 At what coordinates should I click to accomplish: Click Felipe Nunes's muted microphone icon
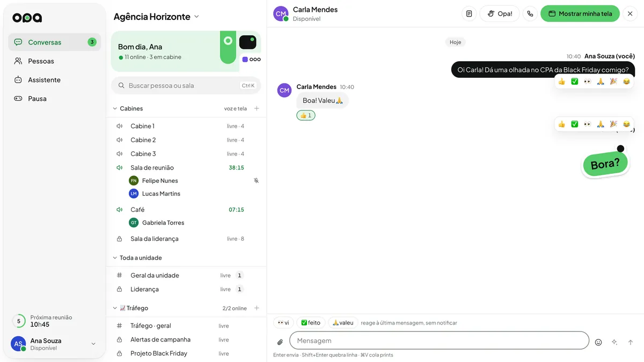click(256, 181)
